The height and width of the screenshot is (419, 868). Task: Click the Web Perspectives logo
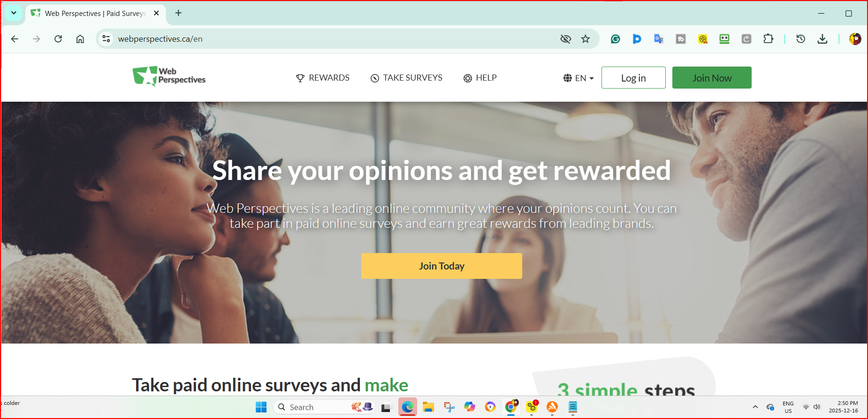(x=169, y=76)
